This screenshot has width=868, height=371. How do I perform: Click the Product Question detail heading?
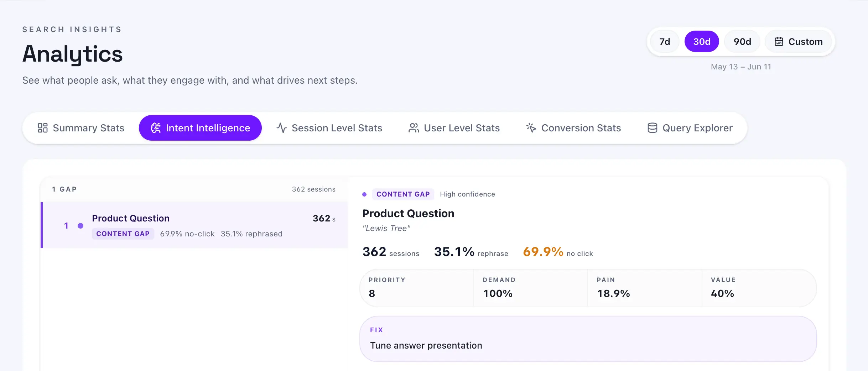[x=408, y=213]
